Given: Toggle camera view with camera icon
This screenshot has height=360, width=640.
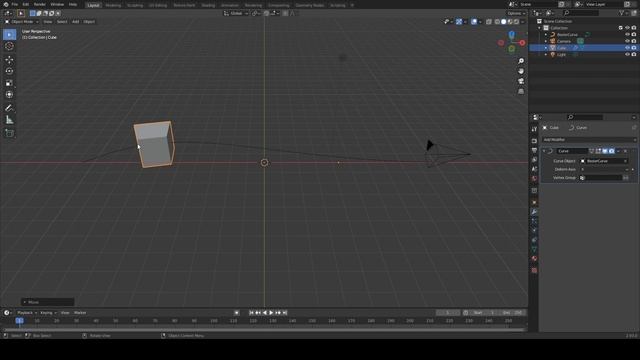Looking at the screenshot, I should (x=521, y=81).
